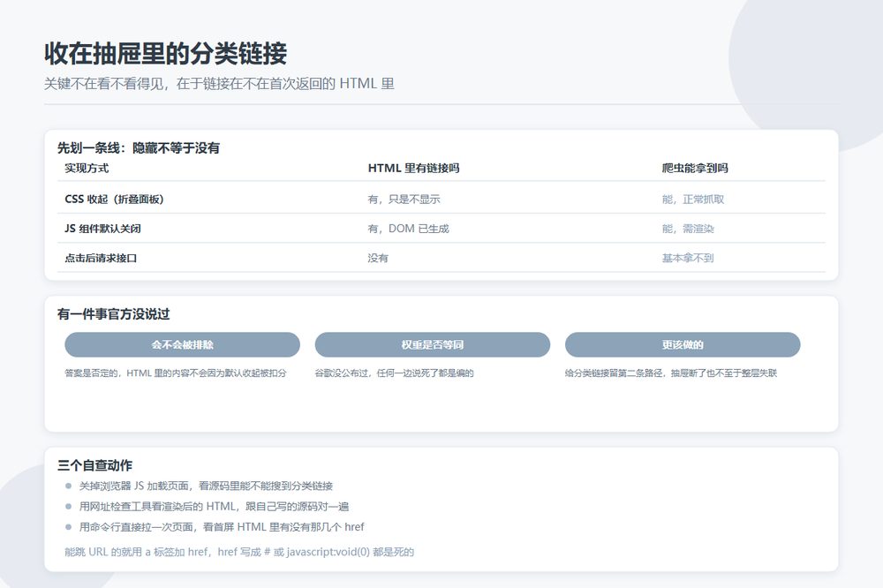The image size is (883, 588).
Task: Select the title 收在抽屉里的分类链接
Action: (x=166, y=54)
